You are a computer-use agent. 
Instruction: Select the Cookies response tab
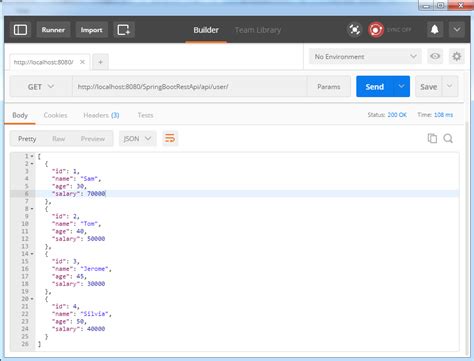(55, 115)
